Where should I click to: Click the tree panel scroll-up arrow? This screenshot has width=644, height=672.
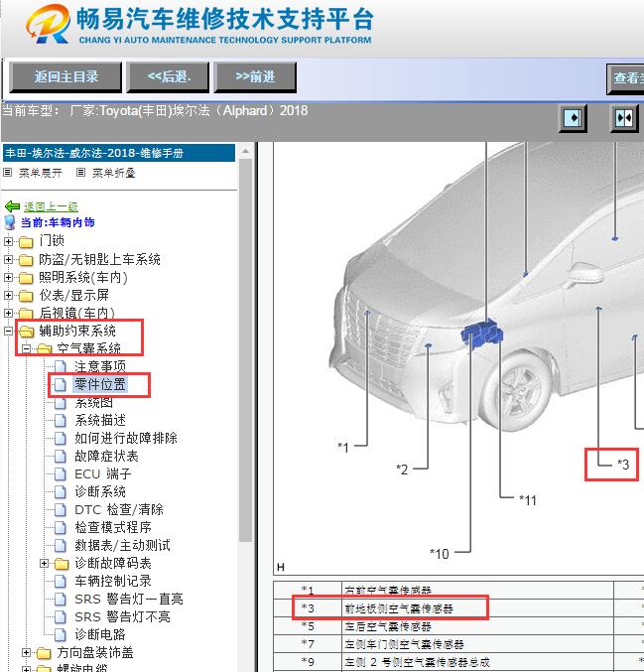pos(245,151)
